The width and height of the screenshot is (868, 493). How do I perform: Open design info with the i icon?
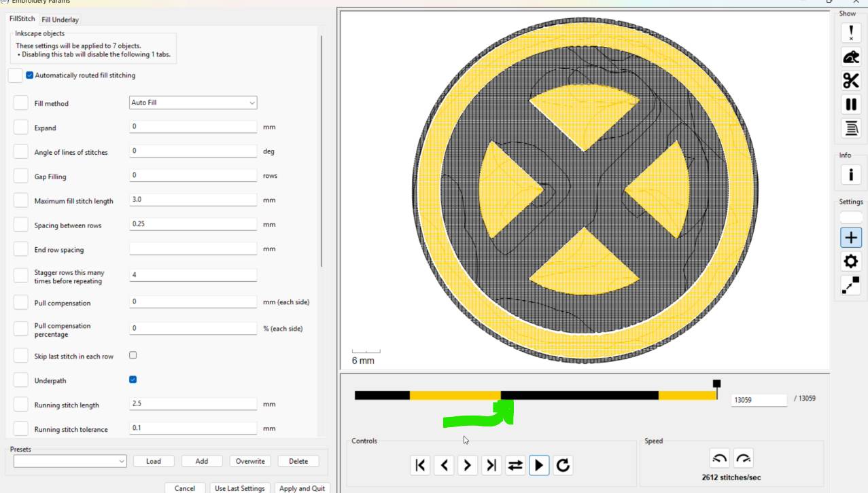[850, 175]
